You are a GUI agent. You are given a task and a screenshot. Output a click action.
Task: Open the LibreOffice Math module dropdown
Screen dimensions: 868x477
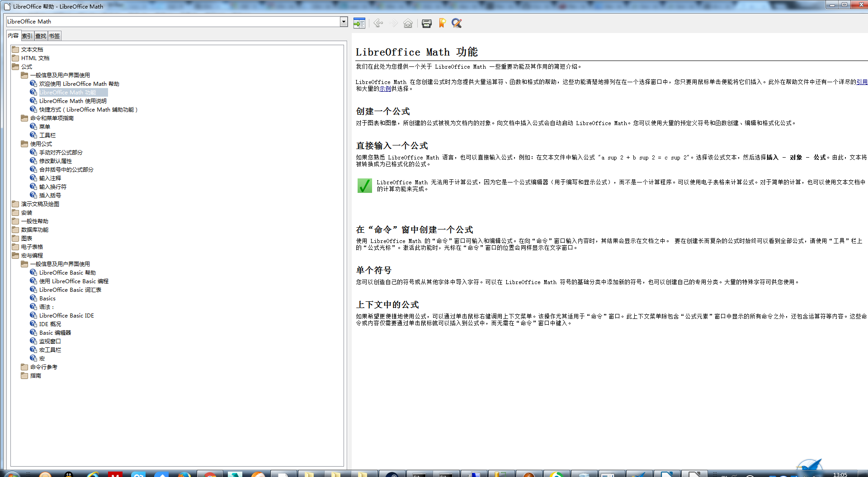(344, 21)
